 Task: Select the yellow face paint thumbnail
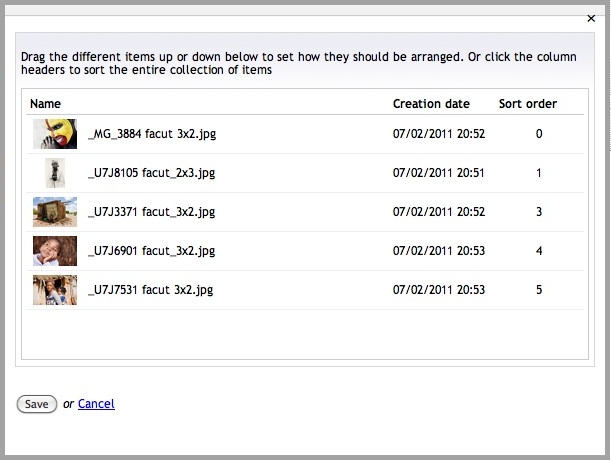click(55, 134)
